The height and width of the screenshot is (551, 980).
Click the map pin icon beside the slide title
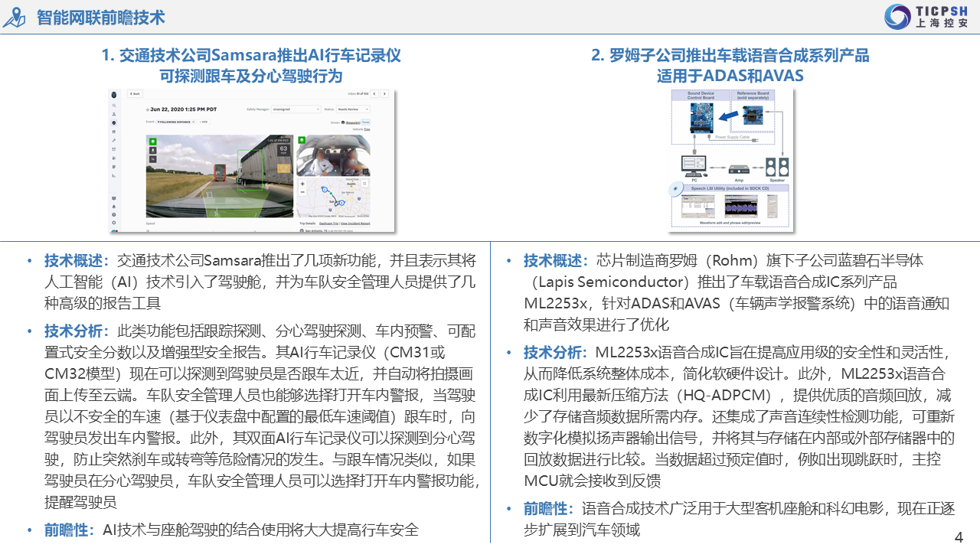pos(14,17)
